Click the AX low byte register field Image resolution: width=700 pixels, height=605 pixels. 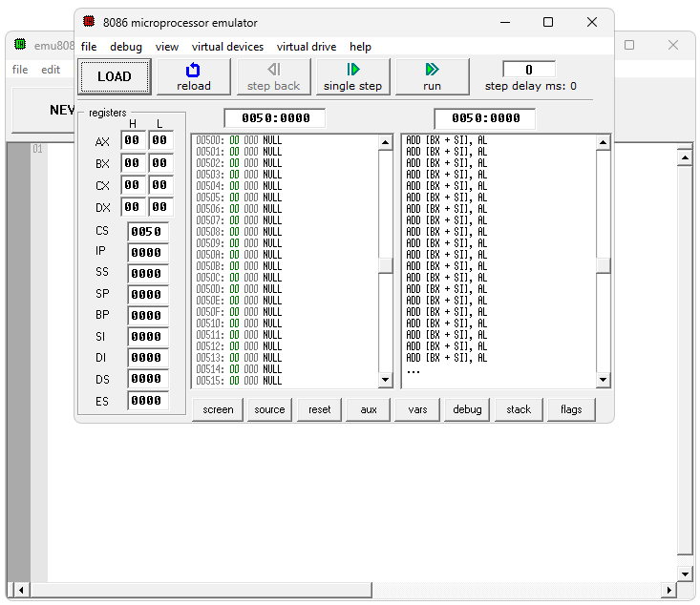point(160,140)
